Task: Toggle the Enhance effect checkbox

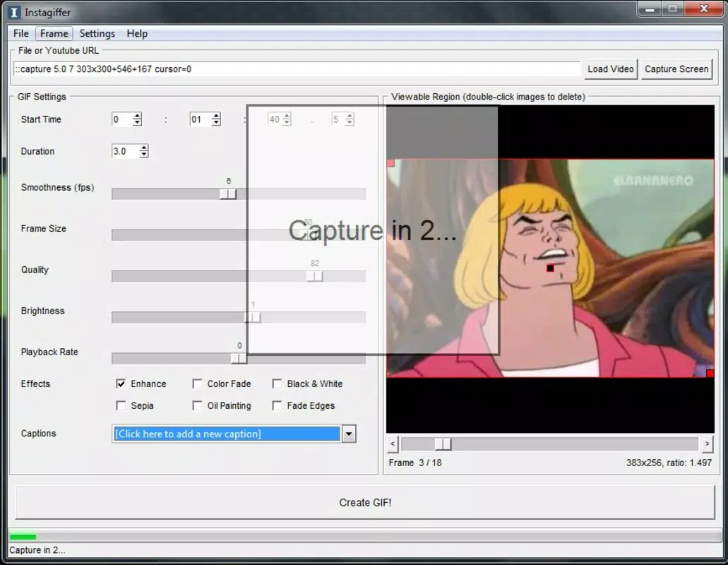Action: point(121,384)
